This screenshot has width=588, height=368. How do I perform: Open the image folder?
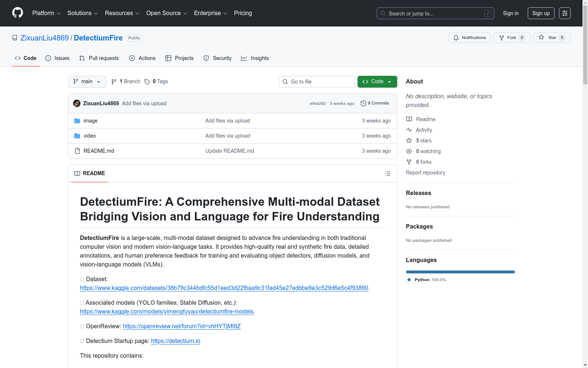90,121
